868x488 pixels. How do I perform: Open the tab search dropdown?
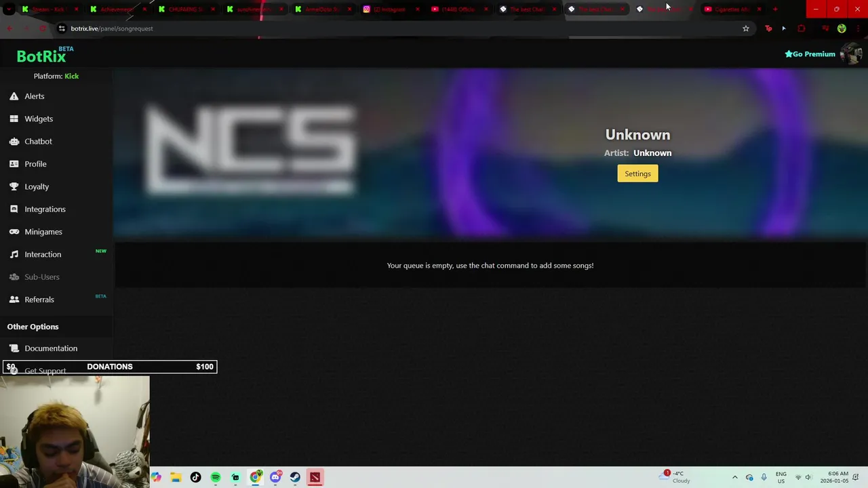(9, 9)
